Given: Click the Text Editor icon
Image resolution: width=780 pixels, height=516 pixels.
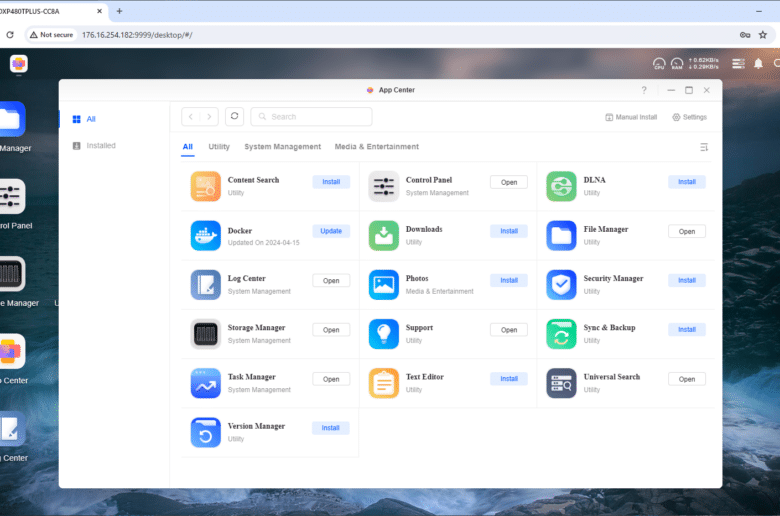Looking at the screenshot, I should click(384, 383).
